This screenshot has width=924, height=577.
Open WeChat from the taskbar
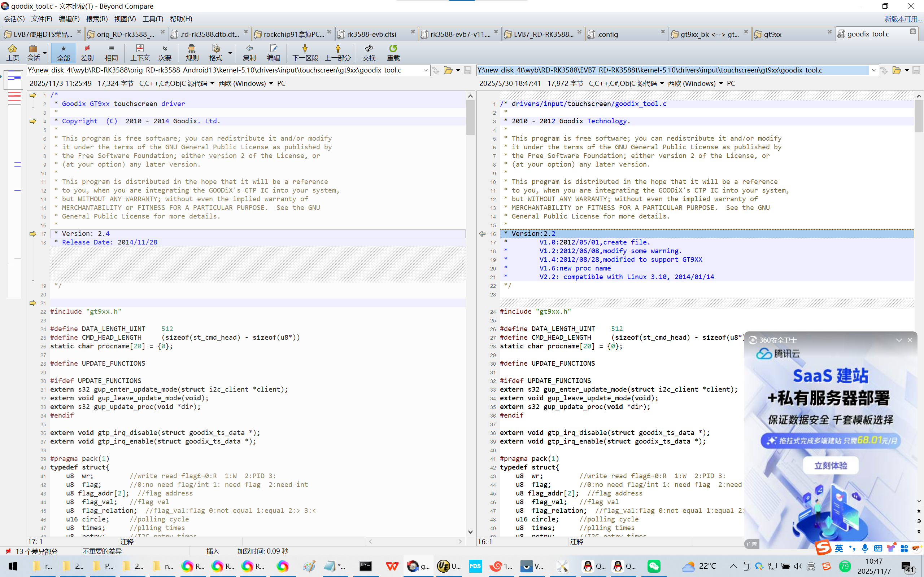click(x=654, y=566)
